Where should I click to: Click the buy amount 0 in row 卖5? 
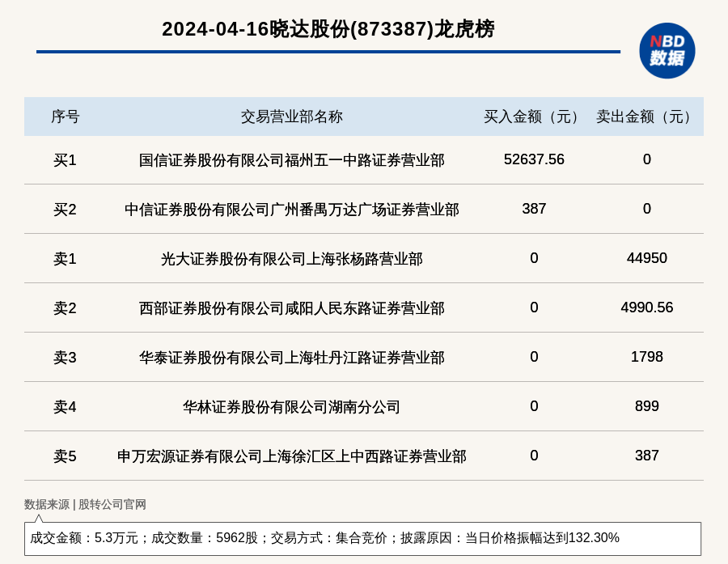pos(534,456)
